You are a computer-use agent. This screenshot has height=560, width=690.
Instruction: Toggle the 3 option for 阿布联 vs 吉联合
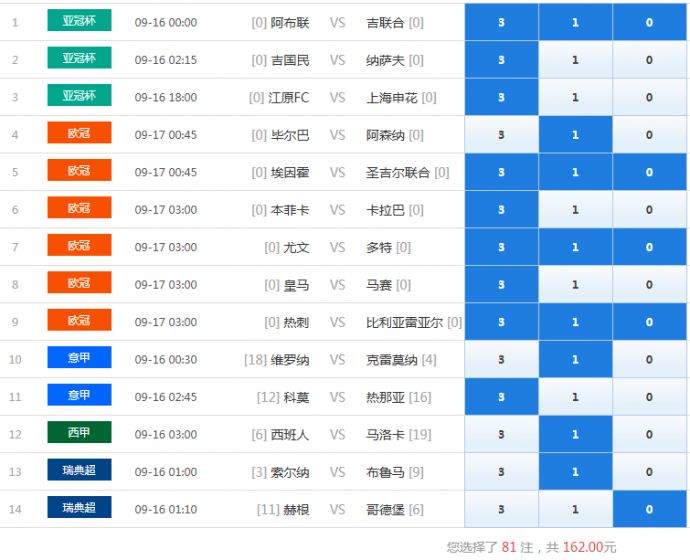point(501,22)
